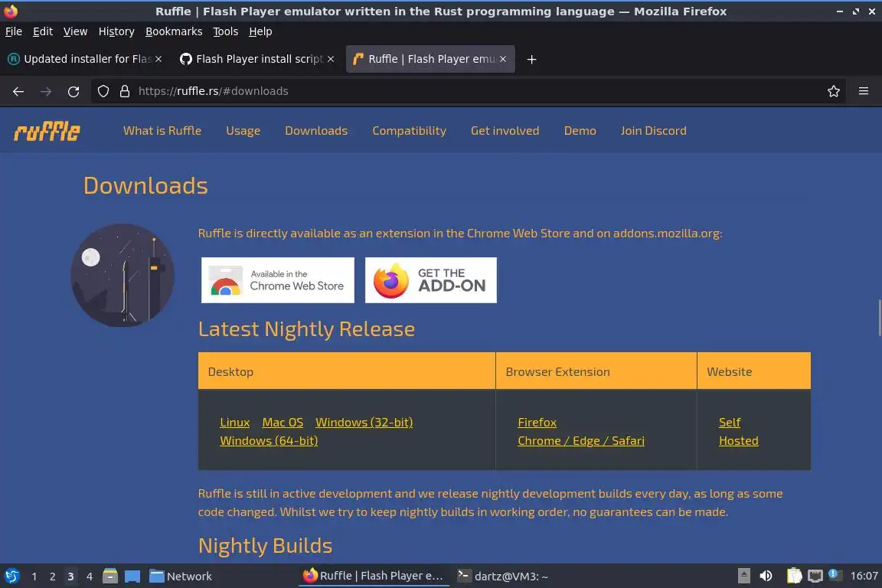Screen dimensions: 882x588
Task: Open the file manager icon in taskbar
Action: [110, 577]
